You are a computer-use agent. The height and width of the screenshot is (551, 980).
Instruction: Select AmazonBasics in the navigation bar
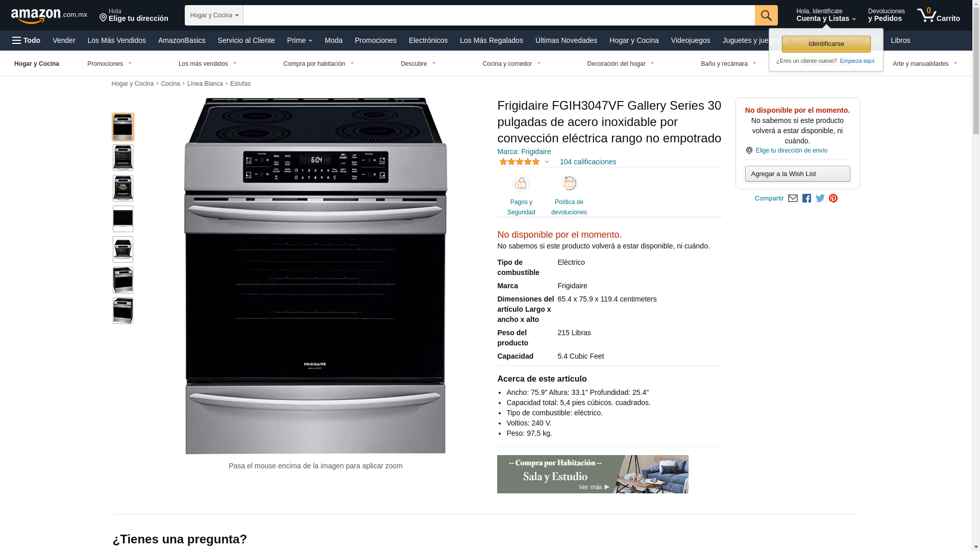(x=182, y=40)
